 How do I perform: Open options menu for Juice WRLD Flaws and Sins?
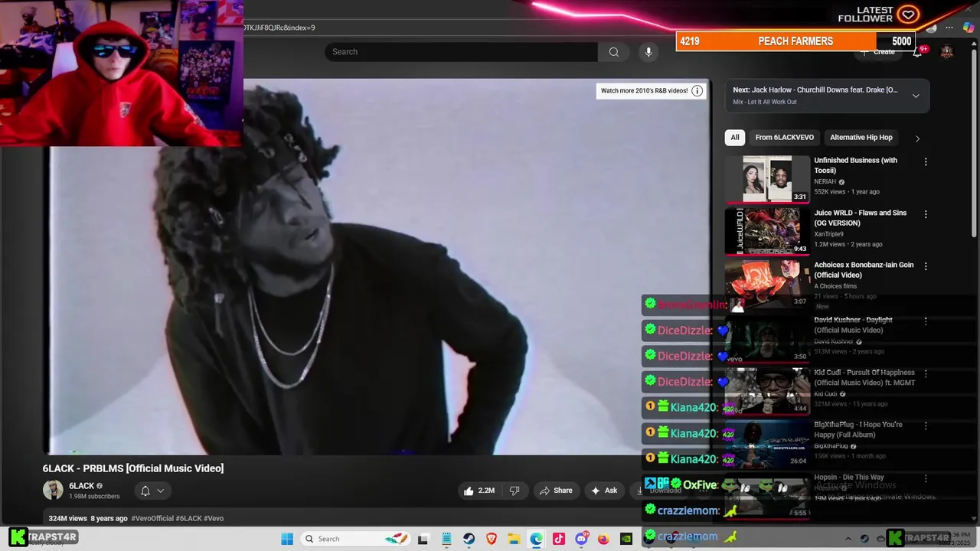[926, 214]
